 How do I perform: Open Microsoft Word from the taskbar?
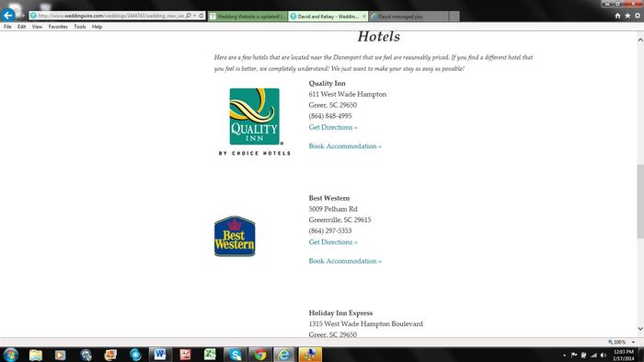(x=160, y=355)
